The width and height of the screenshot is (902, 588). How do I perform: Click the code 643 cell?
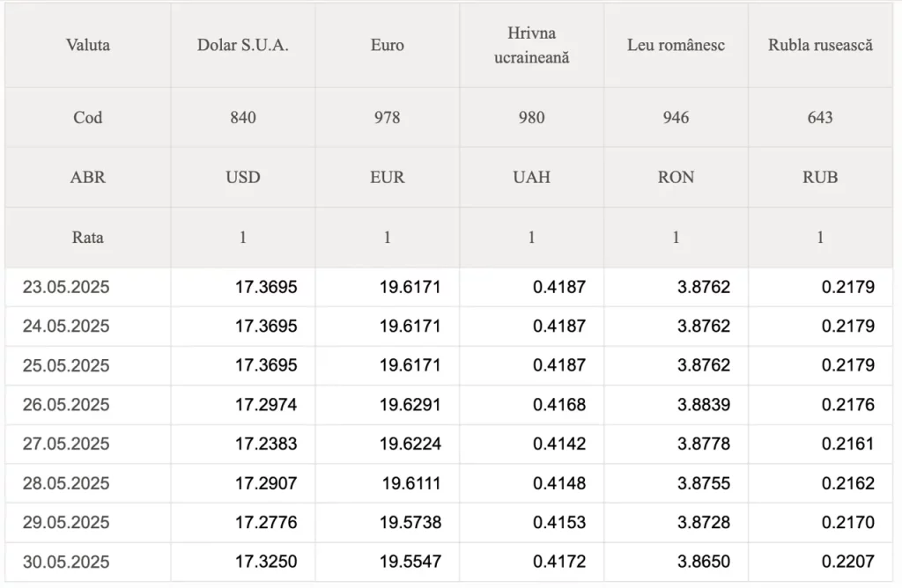pyautogui.click(x=820, y=117)
